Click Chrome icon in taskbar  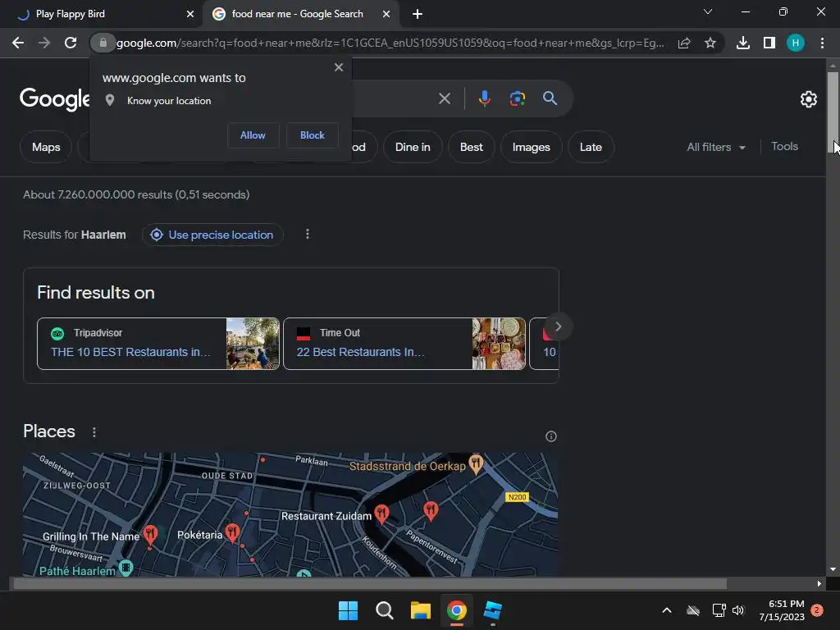click(x=456, y=610)
